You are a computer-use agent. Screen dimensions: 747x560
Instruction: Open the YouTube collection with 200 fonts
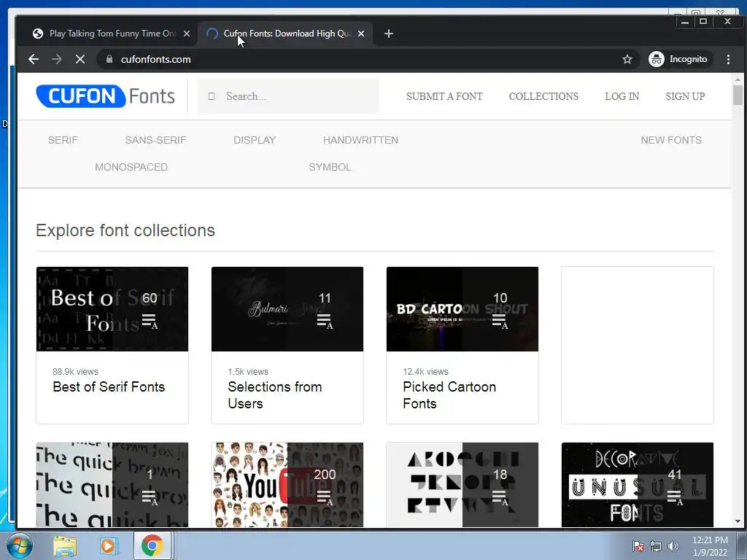(287, 485)
